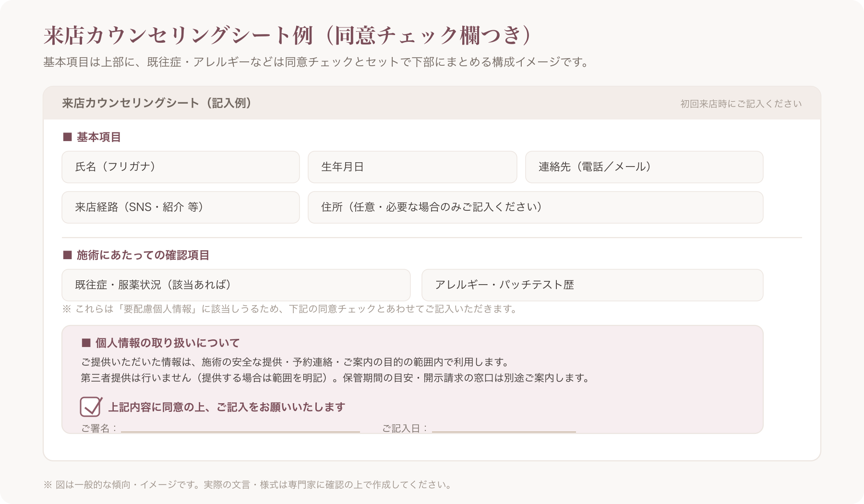The image size is (864, 504).
Task: Select the 連絡先(電話/メール) field
Action: pos(644,167)
